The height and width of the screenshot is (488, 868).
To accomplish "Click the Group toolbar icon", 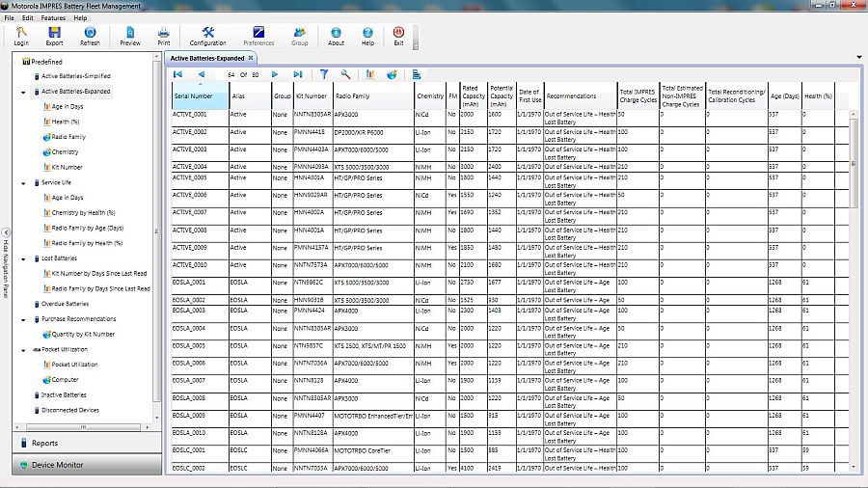I will coord(300,36).
